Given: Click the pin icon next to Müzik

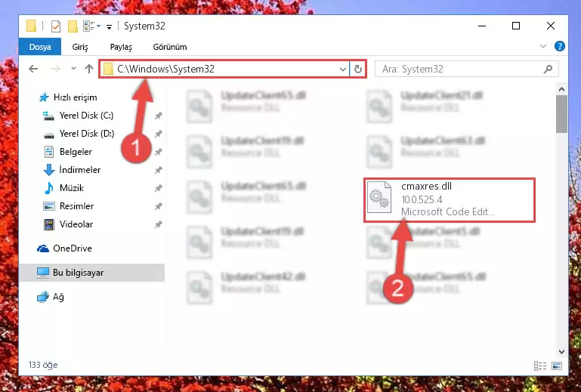Looking at the screenshot, I should click(158, 188).
